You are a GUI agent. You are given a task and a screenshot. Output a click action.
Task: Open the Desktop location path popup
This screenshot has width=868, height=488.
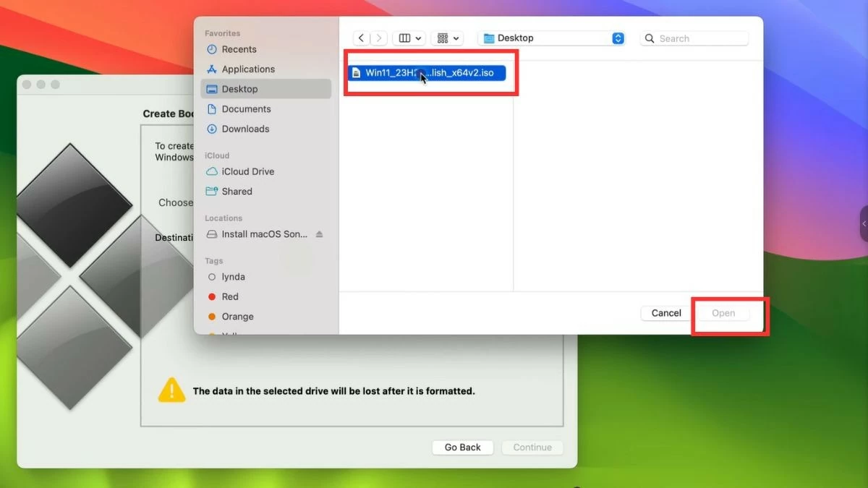553,38
